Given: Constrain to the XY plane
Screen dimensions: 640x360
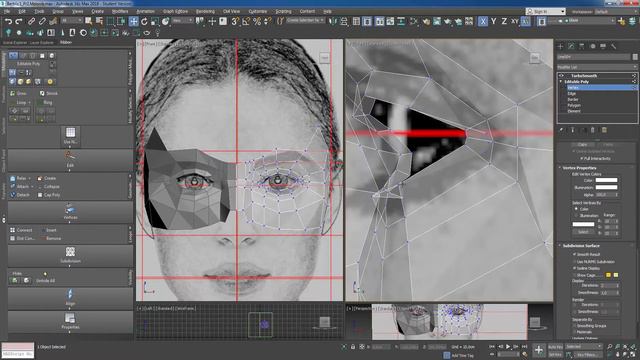Looking at the screenshot, I should (515, 21).
